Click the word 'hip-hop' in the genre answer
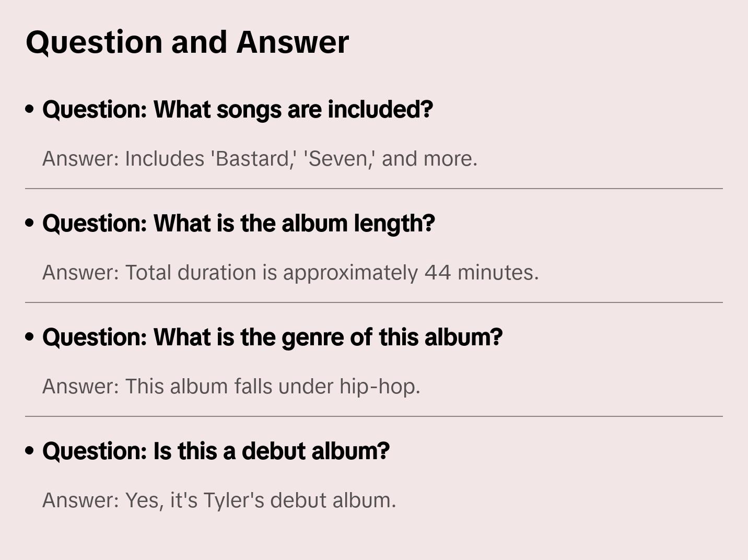The height and width of the screenshot is (560, 748). [x=379, y=387]
